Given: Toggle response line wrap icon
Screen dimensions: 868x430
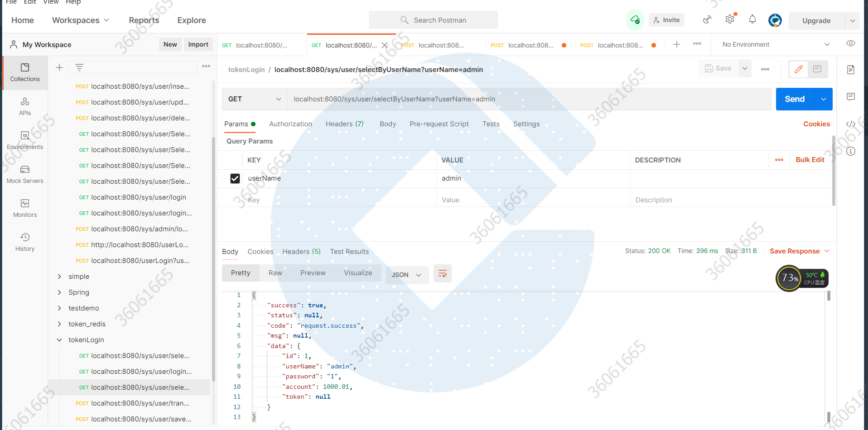Looking at the screenshot, I should (443, 273).
